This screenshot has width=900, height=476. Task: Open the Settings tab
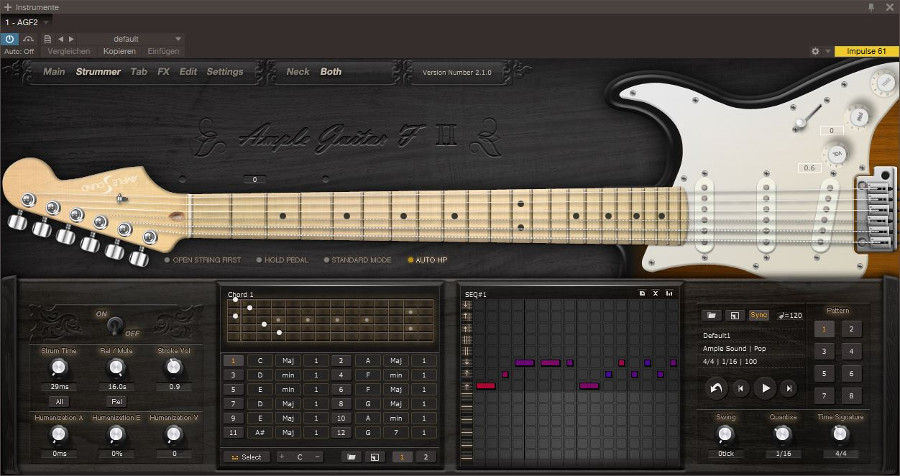[x=225, y=72]
